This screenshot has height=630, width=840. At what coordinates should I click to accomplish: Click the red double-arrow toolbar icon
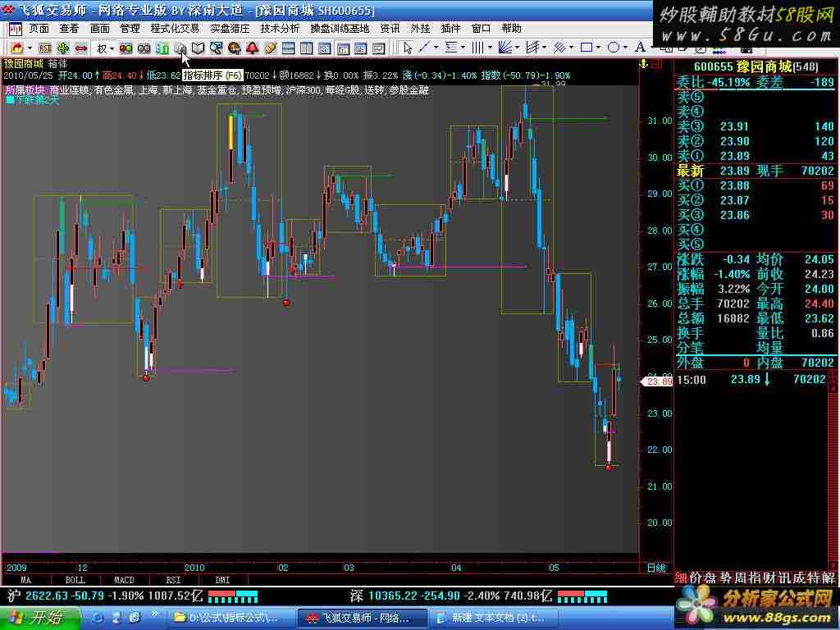tap(81, 48)
